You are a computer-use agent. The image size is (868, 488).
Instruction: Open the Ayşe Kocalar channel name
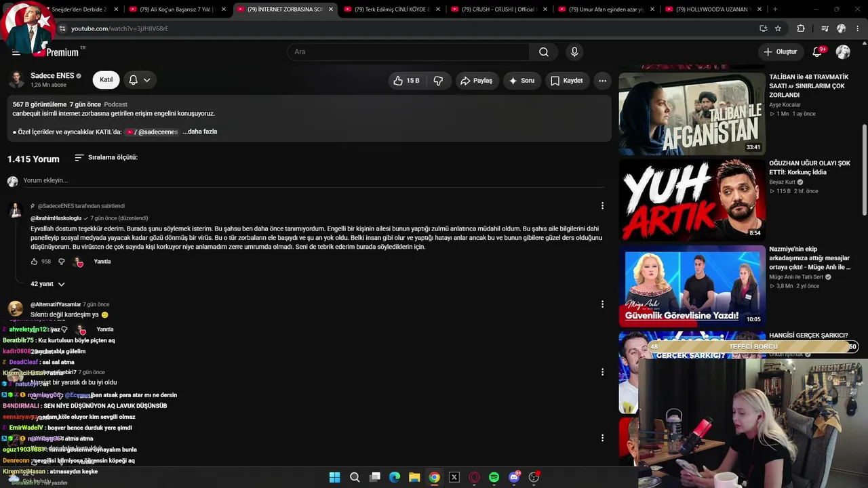click(785, 105)
